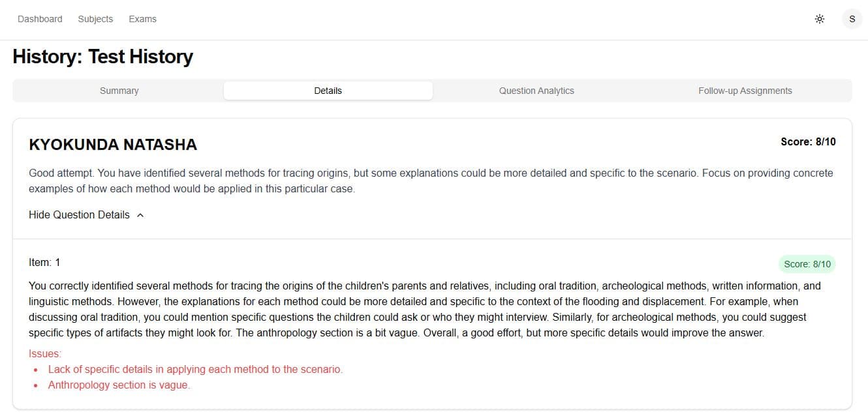Click the 'Lack of specific details' issue bullet
This screenshot has width=868, height=414.
click(195, 369)
